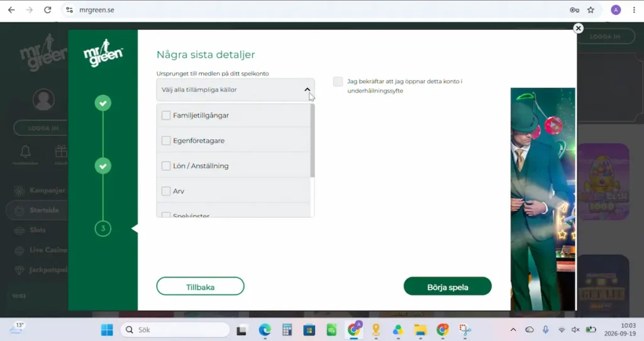Open clock and date 10:03

coord(619,330)
